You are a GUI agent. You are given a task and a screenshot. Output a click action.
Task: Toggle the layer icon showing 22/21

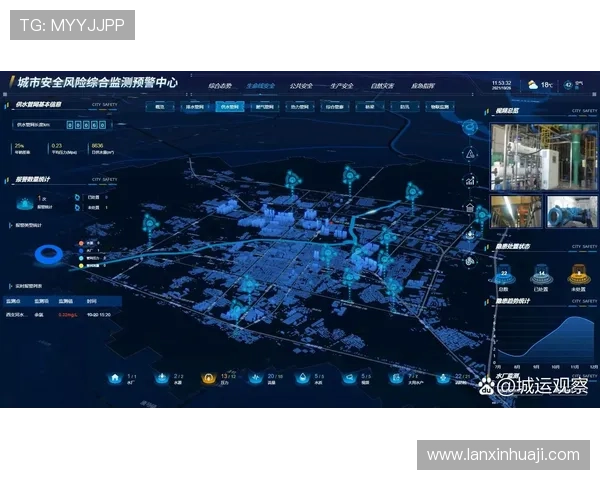pyautogui.click(x=443, y=379)
